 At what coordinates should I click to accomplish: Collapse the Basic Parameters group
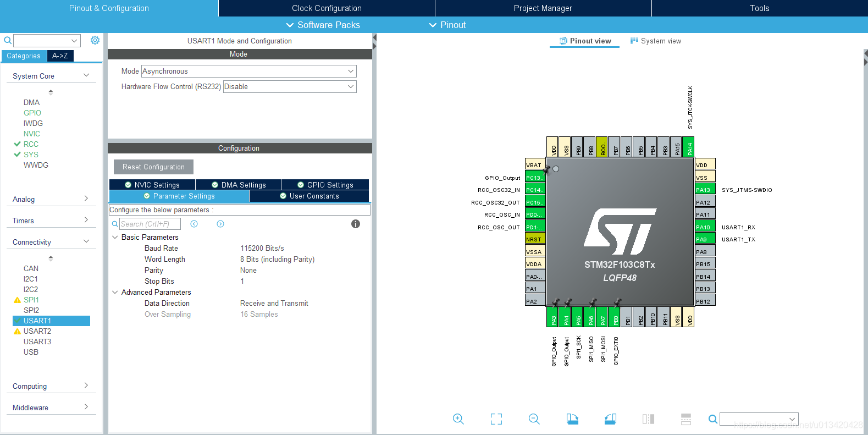click(115, 237)
